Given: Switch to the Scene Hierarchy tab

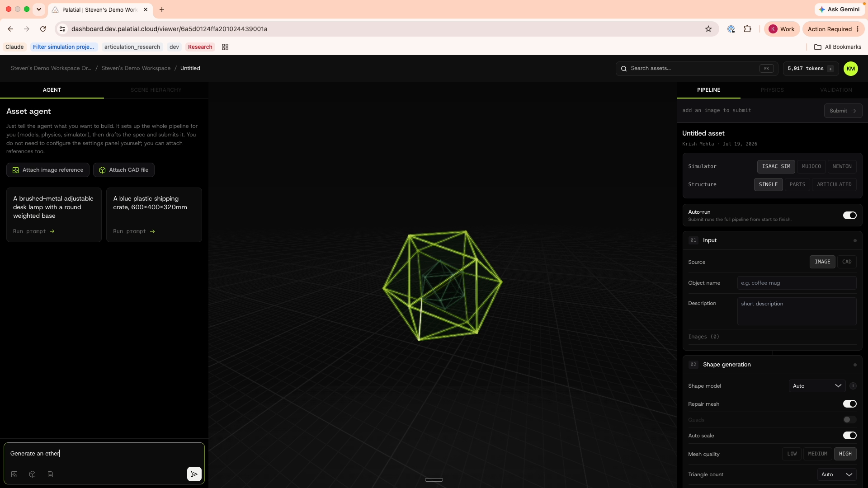Looking at the screenshot, I should pos(156,90).
